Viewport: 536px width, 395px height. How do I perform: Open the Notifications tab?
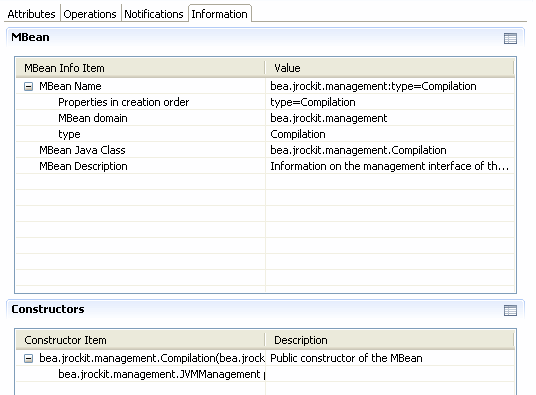(154, 14)
